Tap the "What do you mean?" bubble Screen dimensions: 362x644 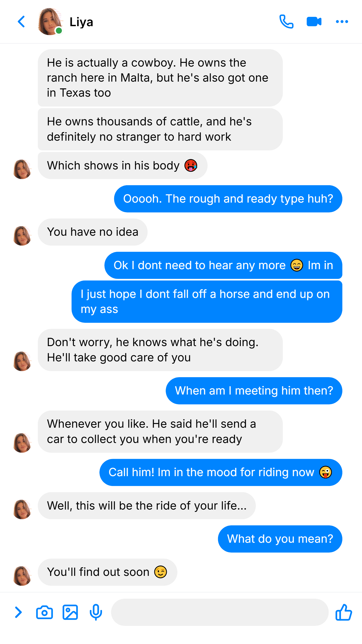(280, 539)
